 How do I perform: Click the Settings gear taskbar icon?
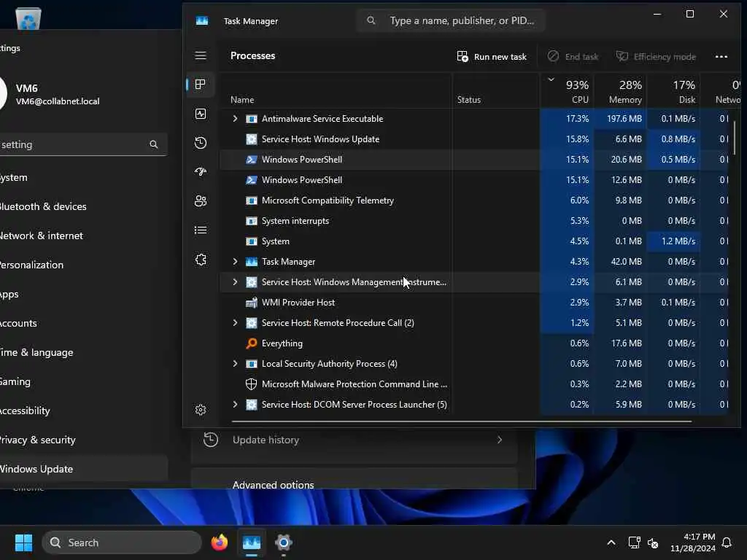tap(284, 542)
